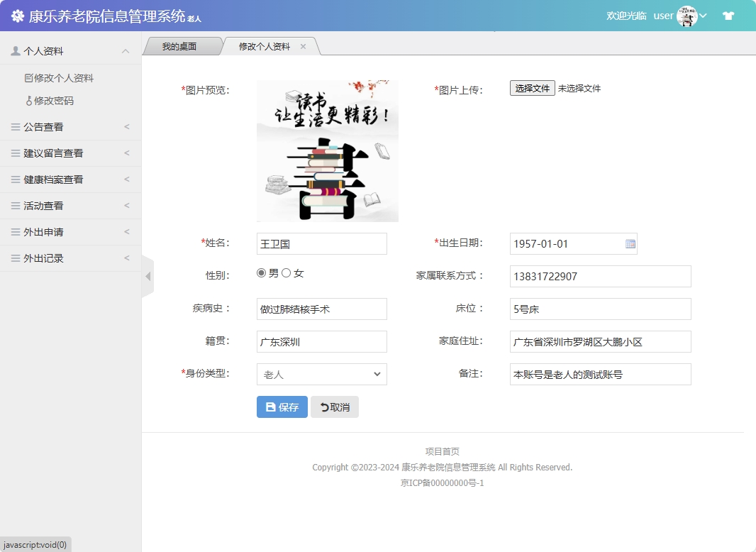Click the flower logo beside system title

[17, 15]
